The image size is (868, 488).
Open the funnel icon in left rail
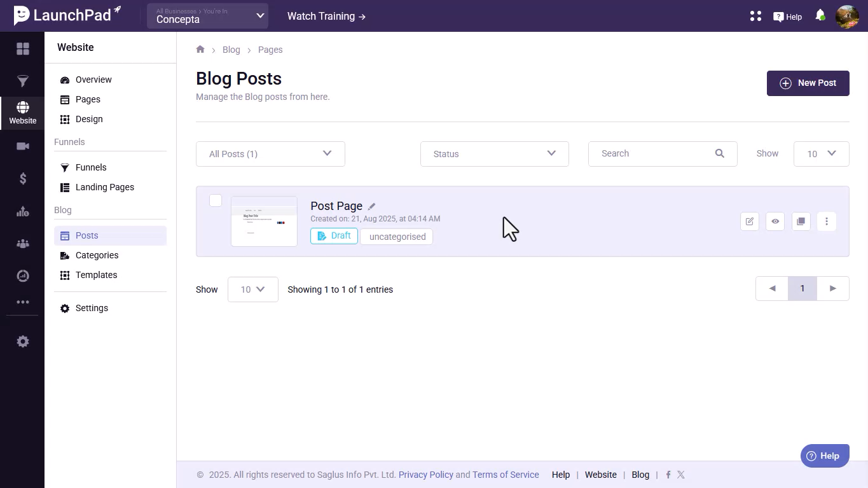coord(23,81)
